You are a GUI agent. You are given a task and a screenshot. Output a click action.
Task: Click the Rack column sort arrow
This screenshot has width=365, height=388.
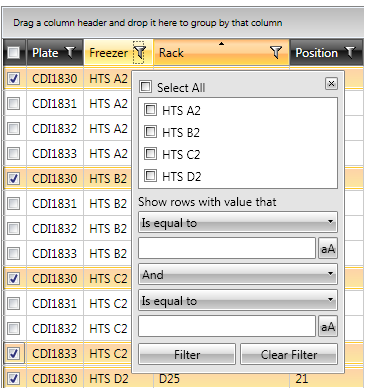[x=221, y=44]
